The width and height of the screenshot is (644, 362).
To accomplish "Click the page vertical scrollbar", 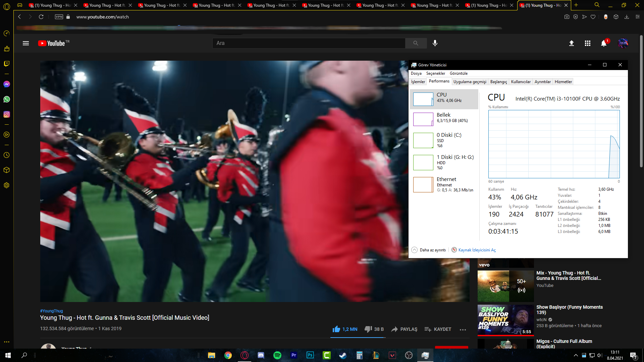I will 641,101.
